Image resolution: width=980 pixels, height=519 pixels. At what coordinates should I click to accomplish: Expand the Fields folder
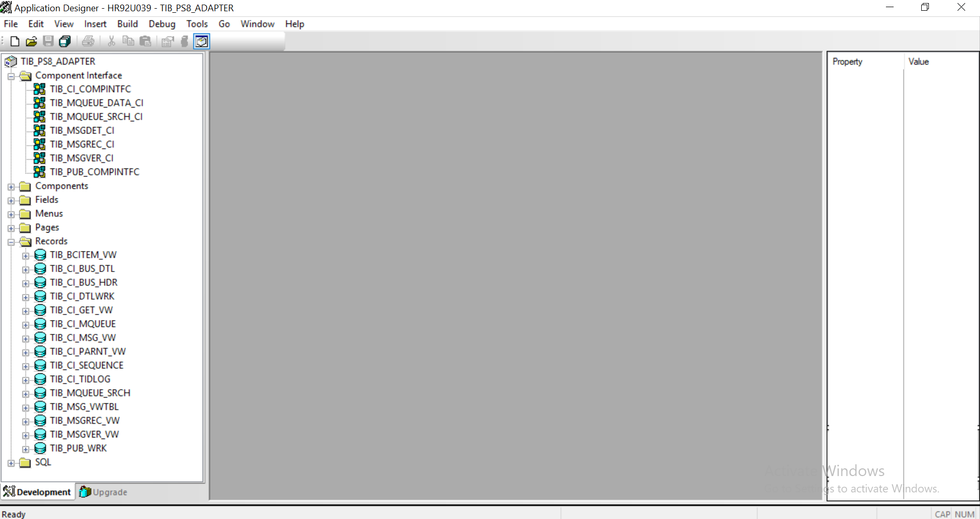tap(11, 200)
